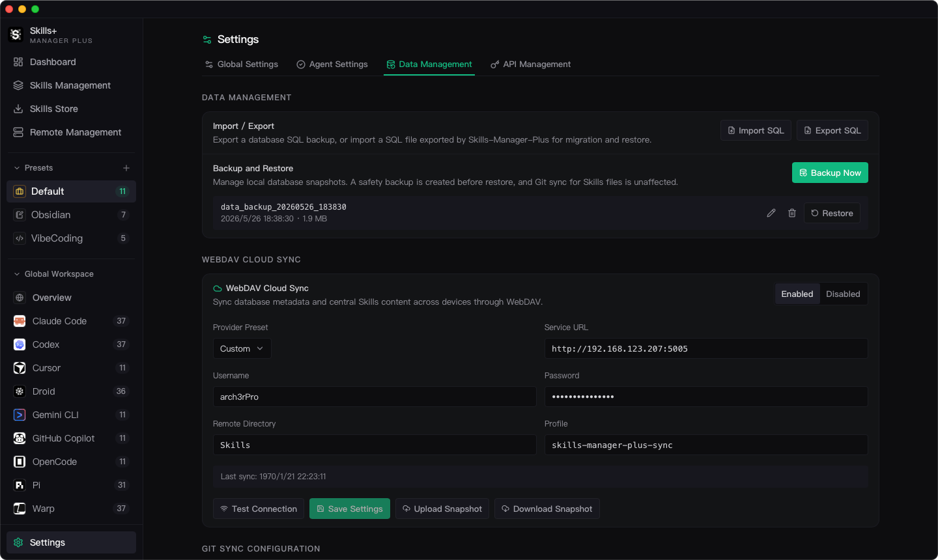This screenshot has height=560, width=938.
Task: Open the Skills Store page
Action: coord(71,109)
